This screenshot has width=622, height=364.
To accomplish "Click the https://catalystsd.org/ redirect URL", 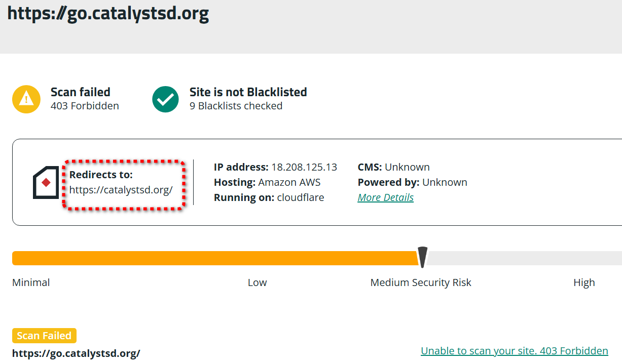I will tap(121, 190).
